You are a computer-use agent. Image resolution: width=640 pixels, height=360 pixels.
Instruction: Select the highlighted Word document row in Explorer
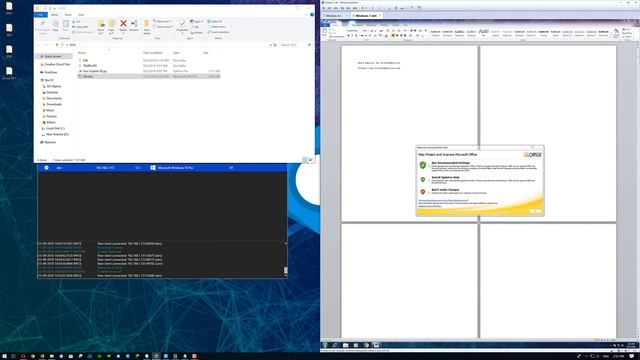(x=149, y=76)
